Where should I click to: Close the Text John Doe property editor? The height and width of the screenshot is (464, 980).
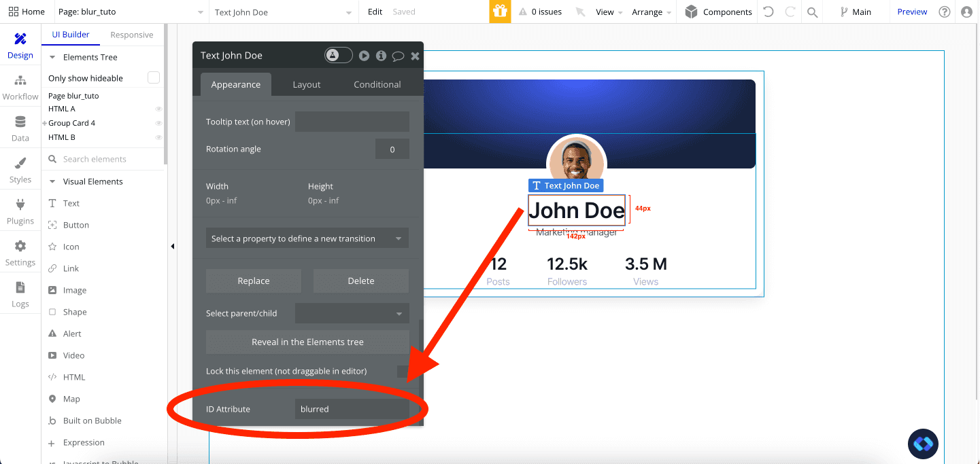click(416, 56)
